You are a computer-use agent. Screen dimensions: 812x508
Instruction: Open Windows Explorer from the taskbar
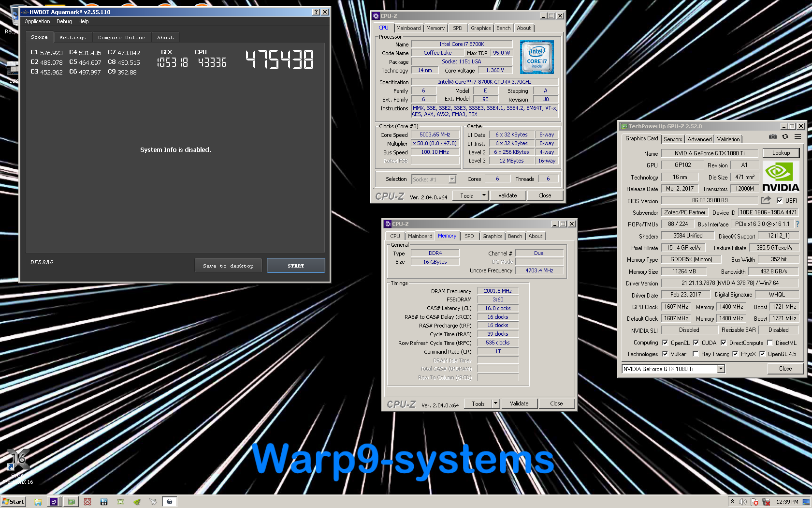(x=38, y=502)
